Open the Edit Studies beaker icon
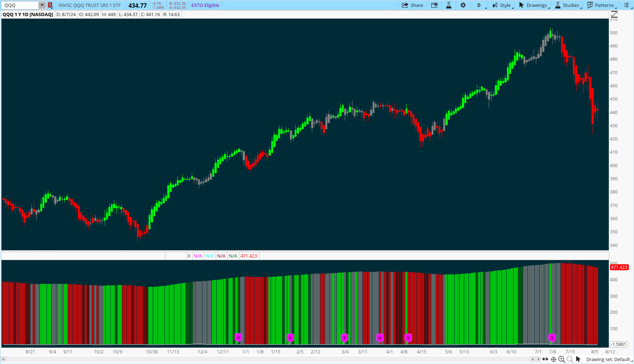This screenshot has height=364, width=634. [x=448, y=5]
